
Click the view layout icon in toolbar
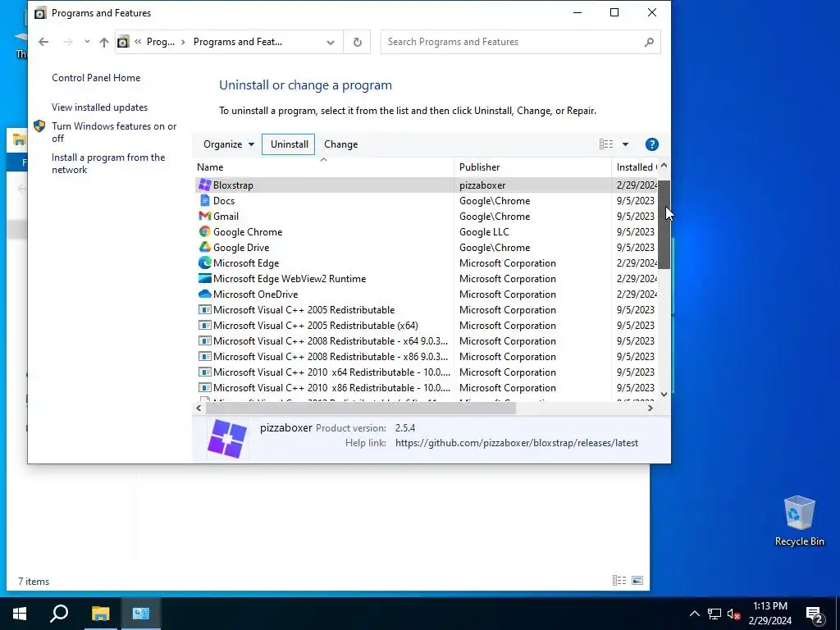point(606,144)
